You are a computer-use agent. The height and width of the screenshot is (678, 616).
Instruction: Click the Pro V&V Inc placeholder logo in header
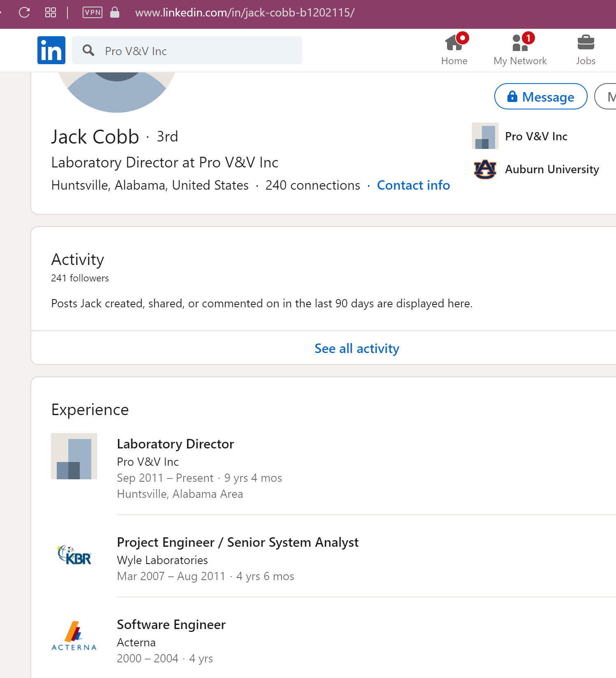pyautogui.click(x=485, y=136)
